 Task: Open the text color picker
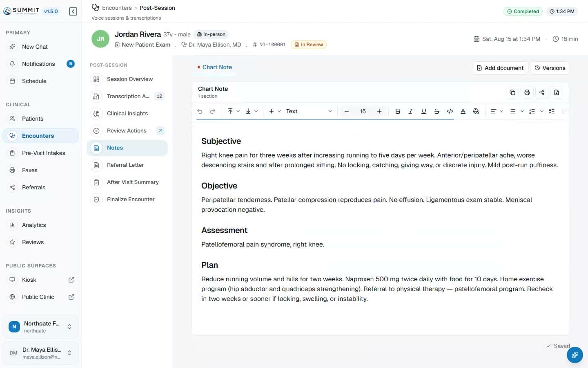tap(463, 111)
